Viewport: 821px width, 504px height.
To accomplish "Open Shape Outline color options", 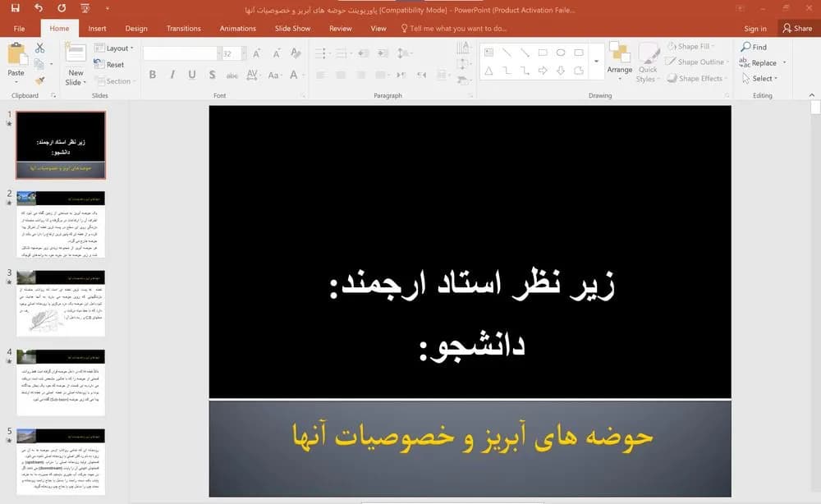I will point(697,62).
